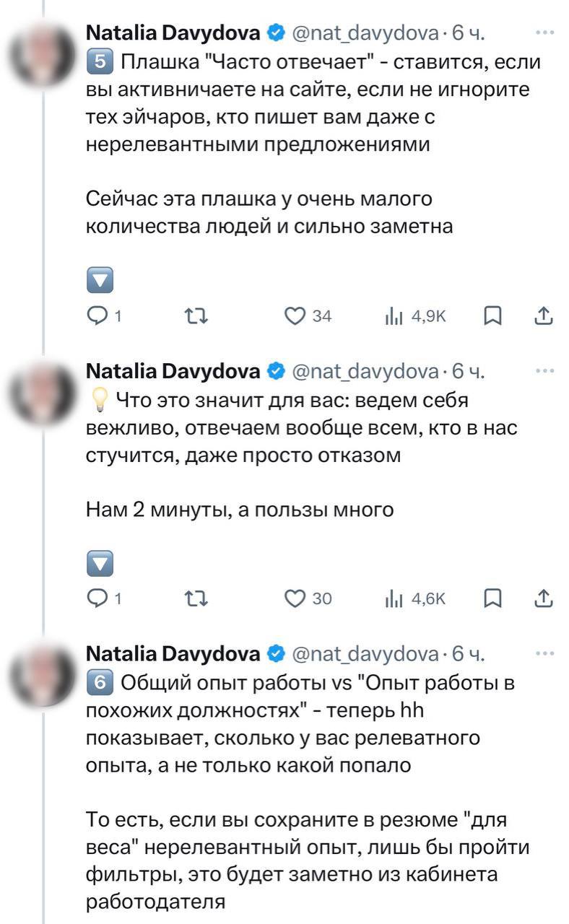Like the tweet with 34 likes
The image size is (569, 924).
coord(293,315)
